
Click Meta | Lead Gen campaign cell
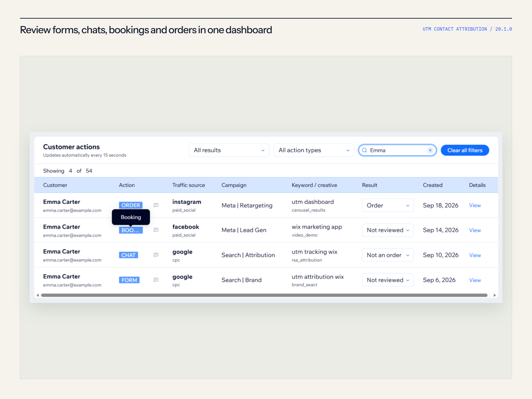[x=244, y=230]
